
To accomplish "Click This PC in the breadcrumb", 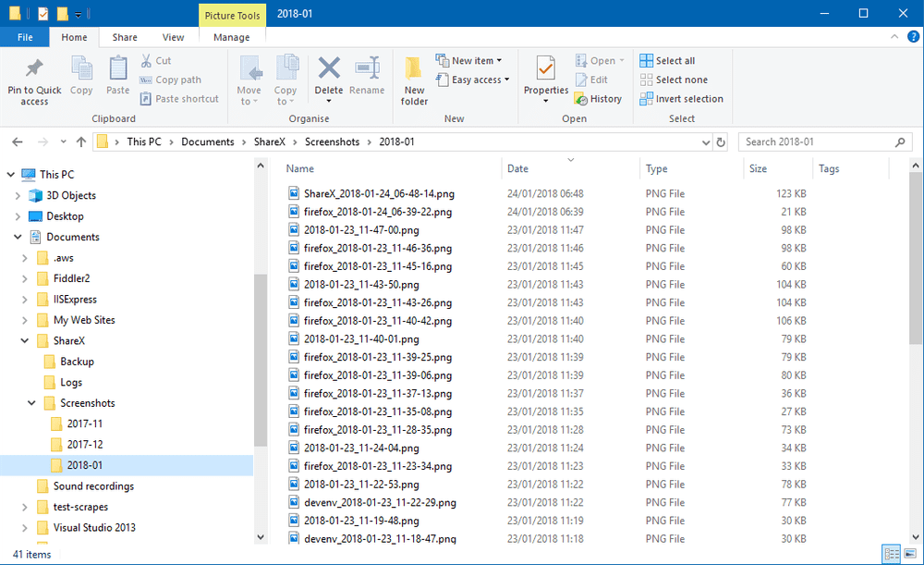I will pos(144,141).
